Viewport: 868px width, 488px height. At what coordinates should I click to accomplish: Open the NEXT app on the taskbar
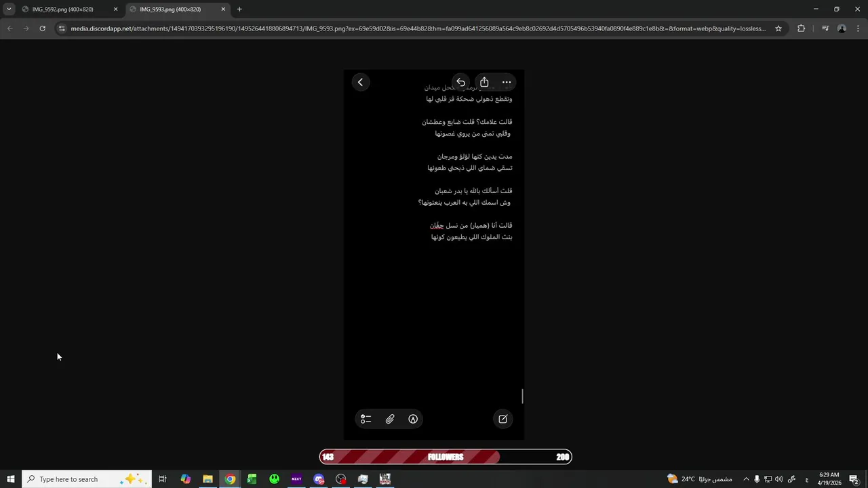point(296,479)
